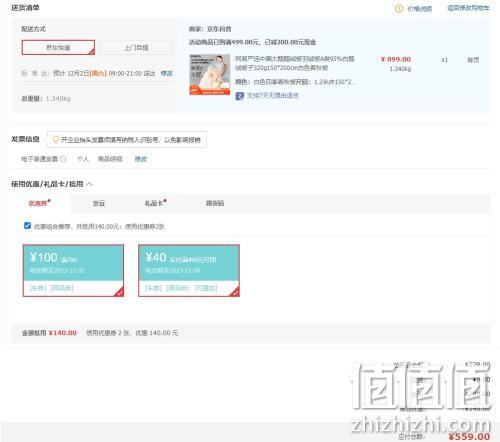
Task: Click the 7-day no-reason return icon
Action: [x=240, y=96]
